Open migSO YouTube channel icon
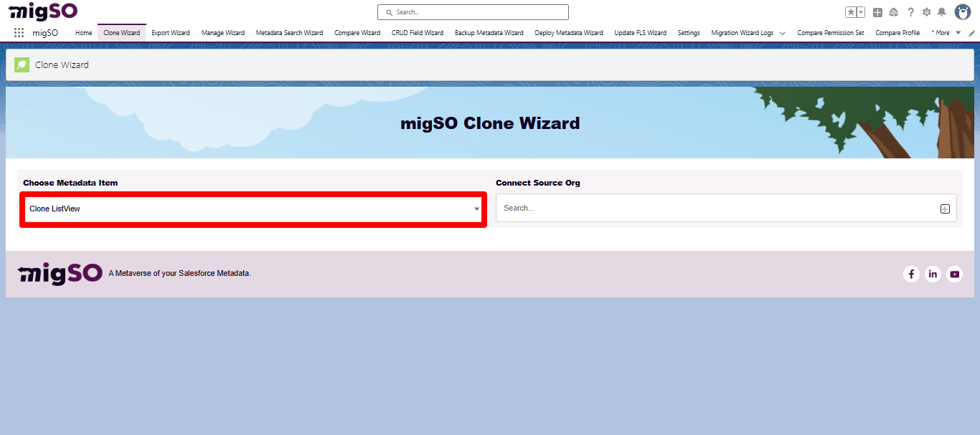The width and height of the screenshot is (980, 435). [954, 274]
